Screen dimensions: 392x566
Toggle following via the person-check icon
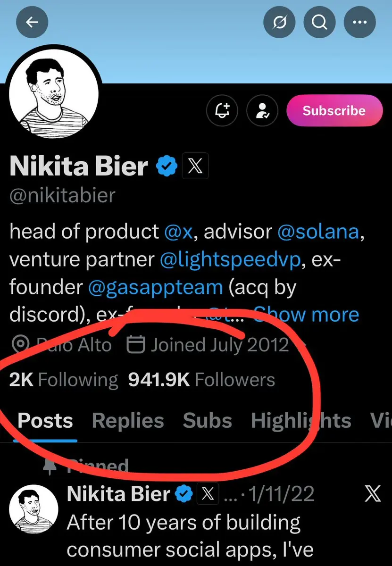click(x=263, y=111)
